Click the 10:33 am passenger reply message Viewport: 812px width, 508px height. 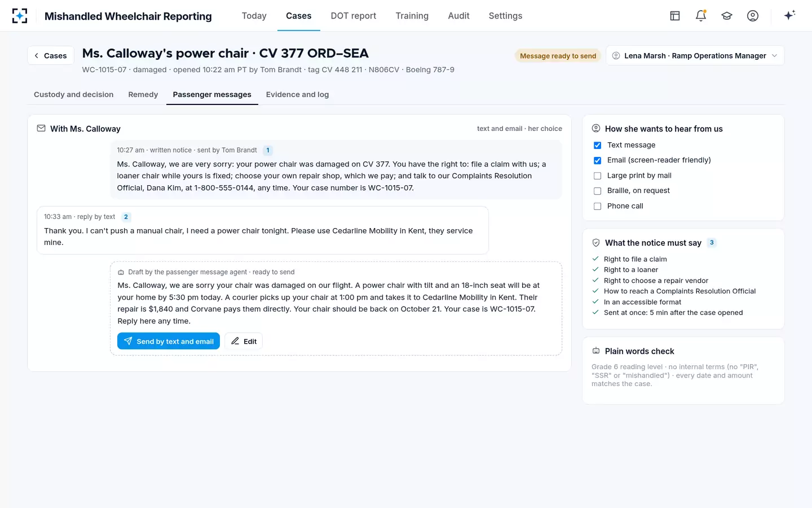[x=262, y=230]
